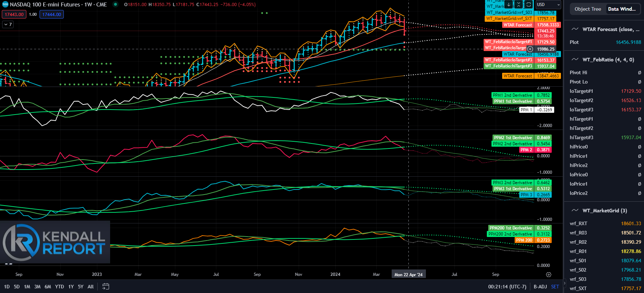Collapse the WTAR Forecast data section
This screenshot has width=644, height=293.
click(605, 29)
